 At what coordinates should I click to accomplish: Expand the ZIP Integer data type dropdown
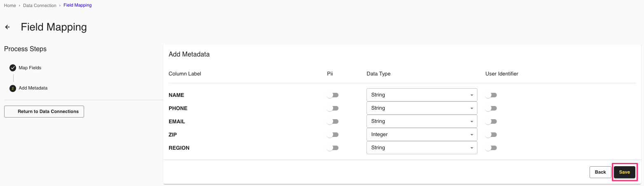[x=421, y=134]
